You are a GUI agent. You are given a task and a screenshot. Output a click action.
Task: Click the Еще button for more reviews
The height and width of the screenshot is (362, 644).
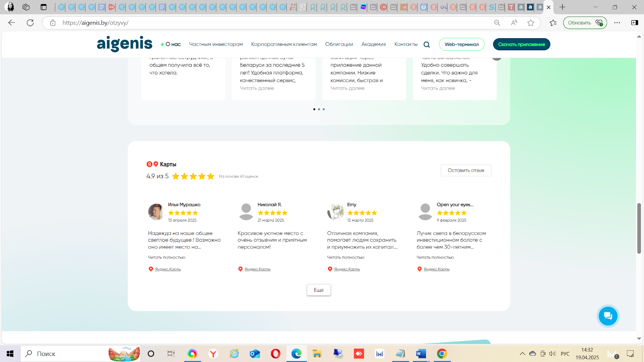[x=319, y=290]
